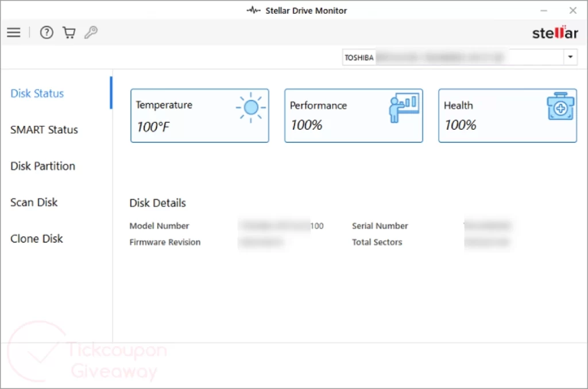The height and width of the screenshot is (389, 588).
Task: Click the Health 100% value
Action: (x=460, y=125)
